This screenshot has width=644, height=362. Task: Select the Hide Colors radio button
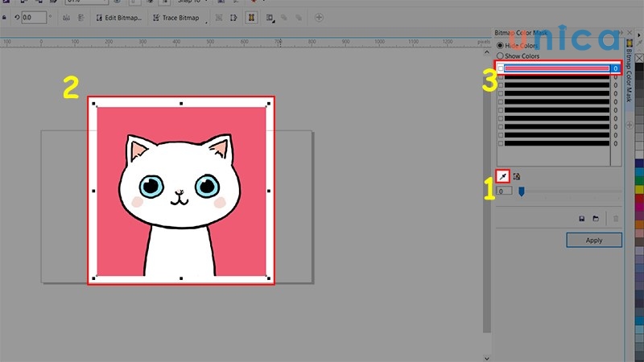[x=500, y=45]
